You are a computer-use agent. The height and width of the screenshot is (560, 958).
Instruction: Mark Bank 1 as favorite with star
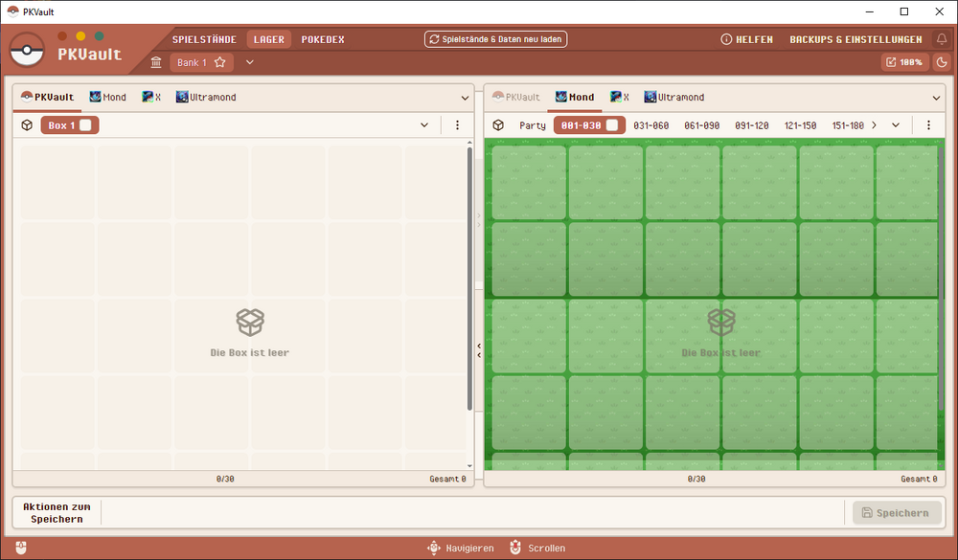(220, 62)
